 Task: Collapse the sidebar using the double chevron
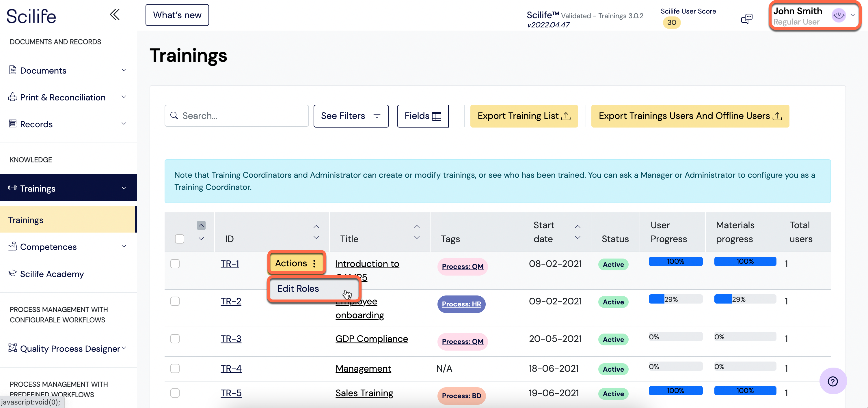click(x=115, y=14)
